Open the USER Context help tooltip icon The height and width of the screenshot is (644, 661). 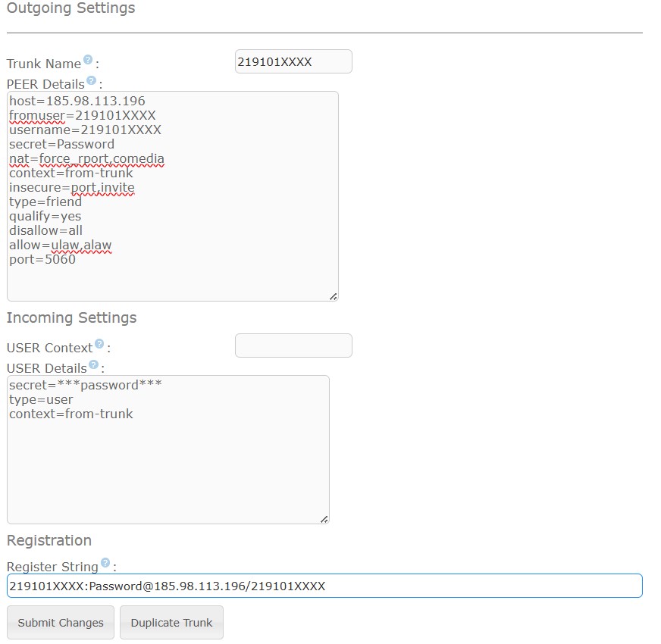coord(99,344)
